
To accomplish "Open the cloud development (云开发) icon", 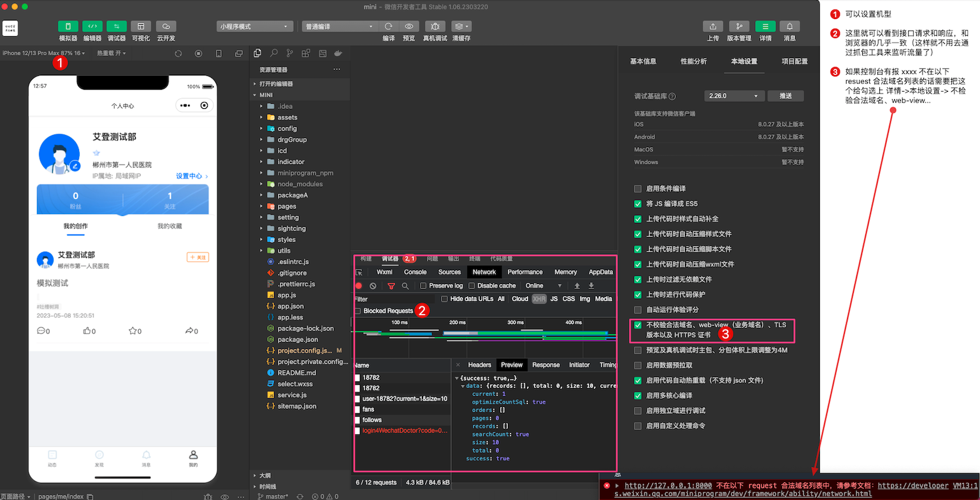I will coord(166,27).
